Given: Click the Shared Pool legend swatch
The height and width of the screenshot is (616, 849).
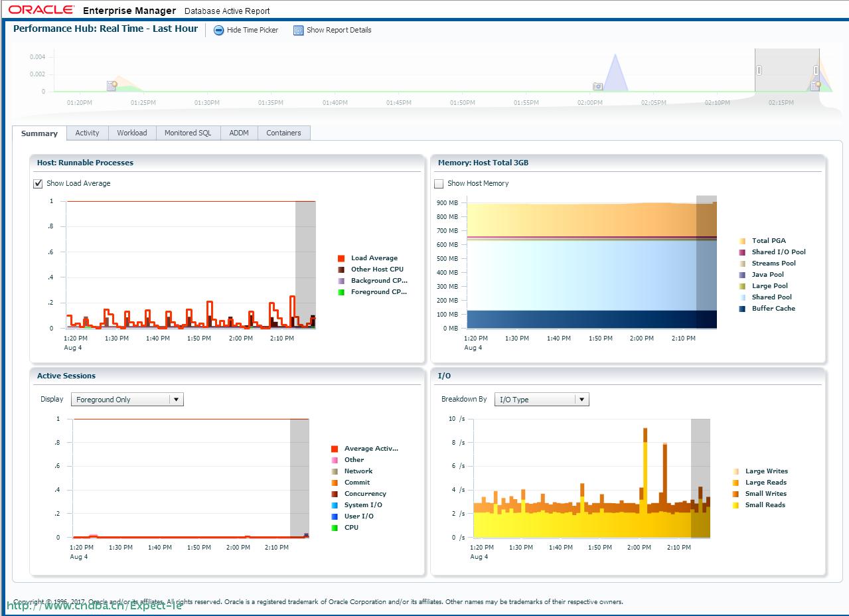Looking at the screenshot, I should [x=742, y=297].
